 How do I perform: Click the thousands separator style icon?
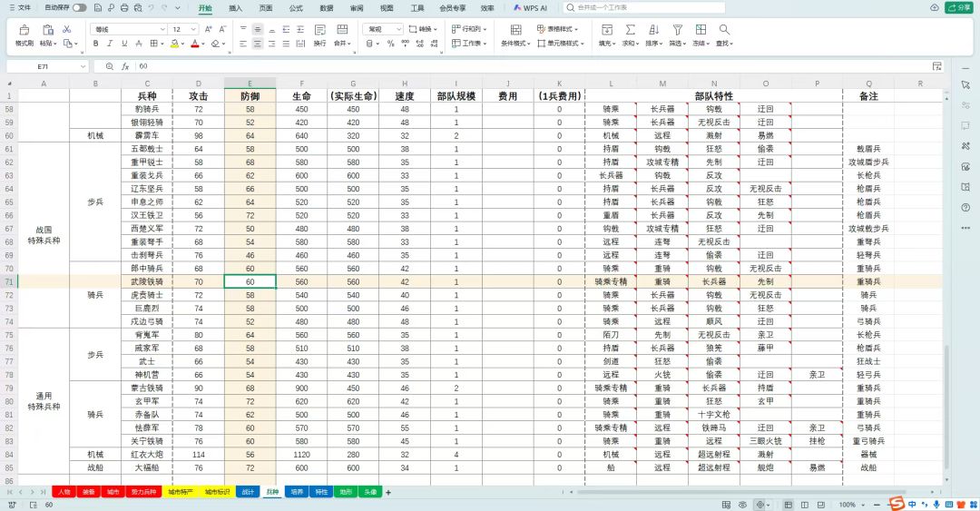[x=405, y=44]
